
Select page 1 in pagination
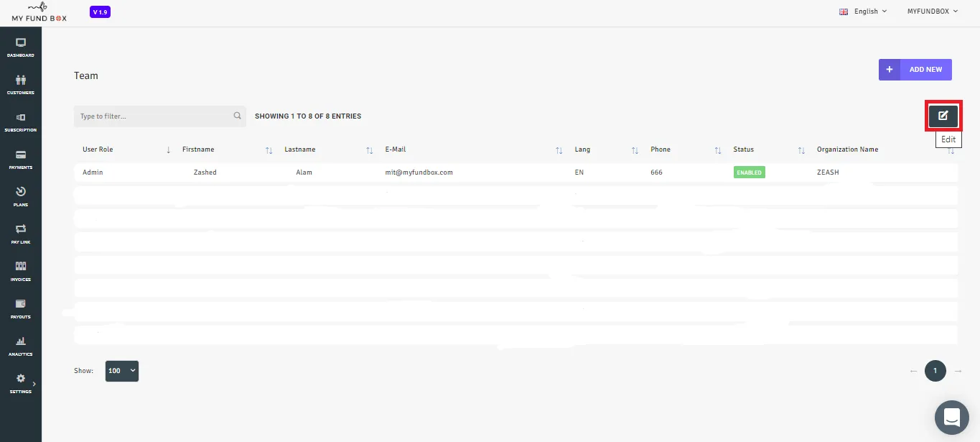coord(935,371)
